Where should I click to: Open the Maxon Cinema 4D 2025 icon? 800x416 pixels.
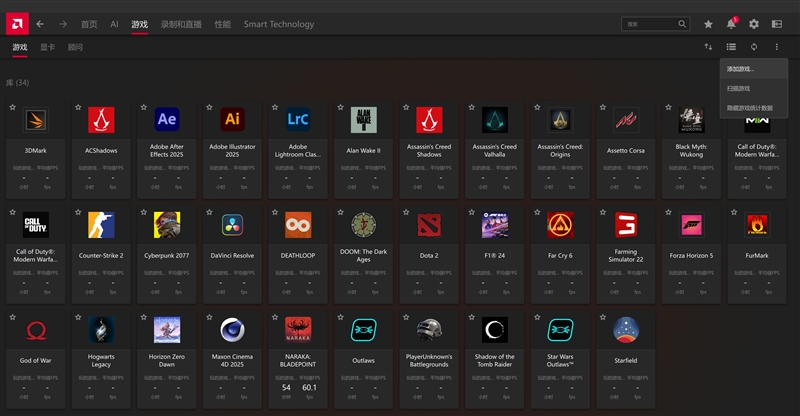232,330
